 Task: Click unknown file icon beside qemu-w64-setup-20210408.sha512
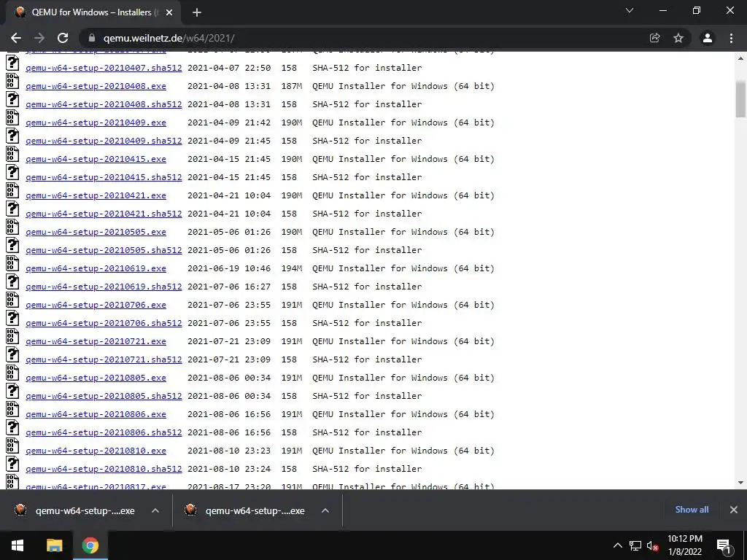(12, 99)
